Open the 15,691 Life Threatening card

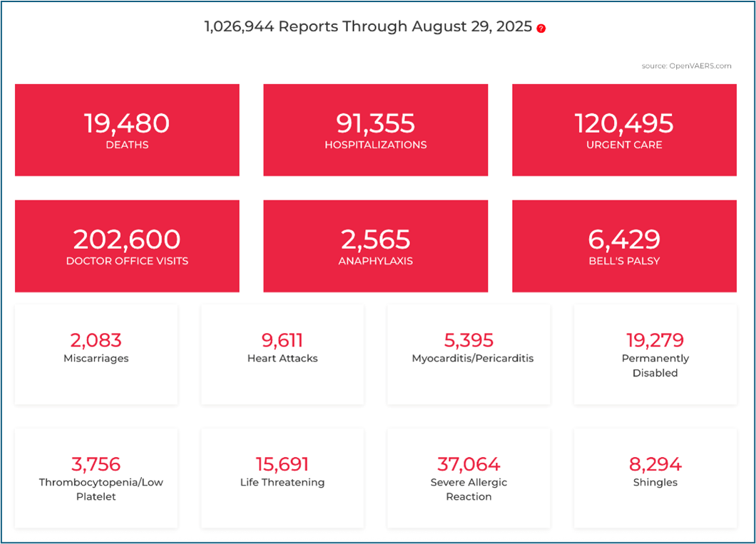(282, 478)
